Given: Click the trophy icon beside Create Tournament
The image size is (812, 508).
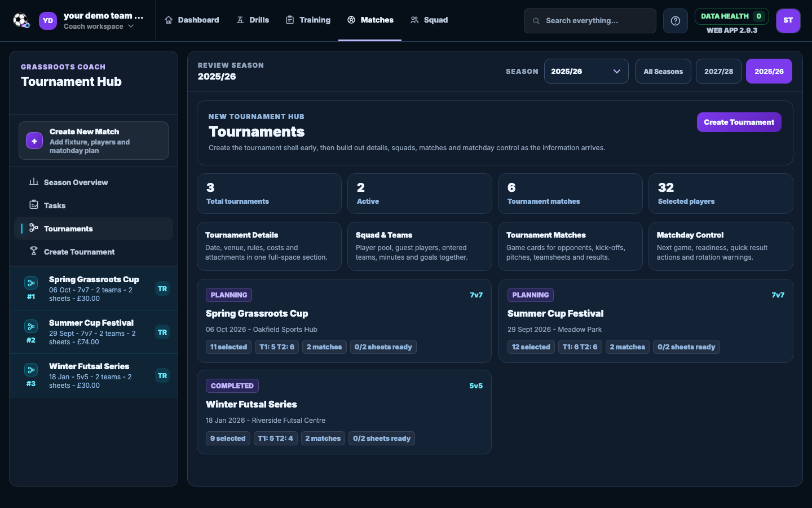Looking at the screenshot, I should coord(34,251).
